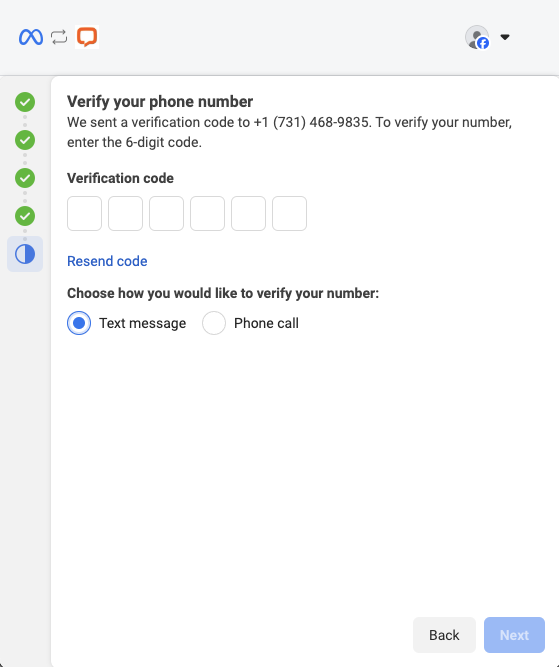
Task: Focus third verification code digit box
Action: coord(166,214)
